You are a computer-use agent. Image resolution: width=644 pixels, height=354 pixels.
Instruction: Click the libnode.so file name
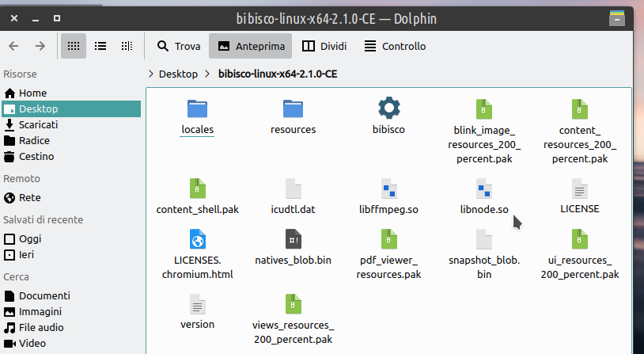484,209
